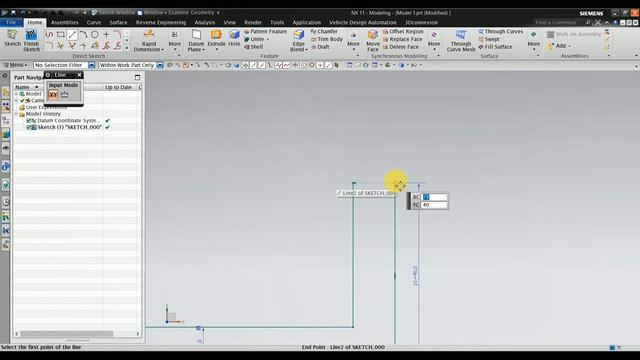Viewport: 640px width, 360px height.
Task: Select the Profile curve tool
Action: click(49, 35)
